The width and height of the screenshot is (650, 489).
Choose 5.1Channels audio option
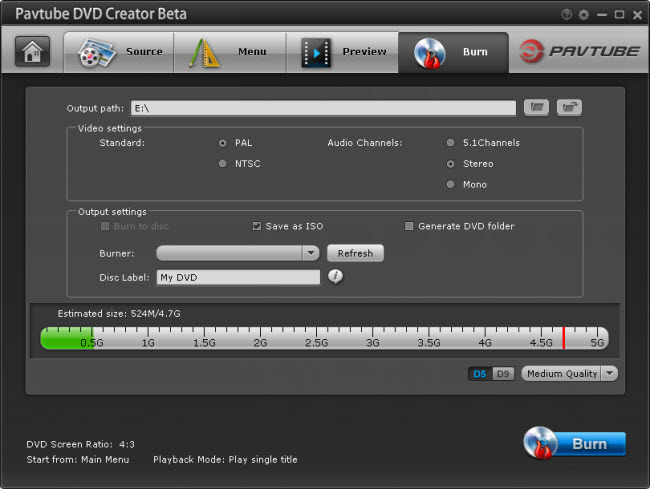click(x=450, y=143)
